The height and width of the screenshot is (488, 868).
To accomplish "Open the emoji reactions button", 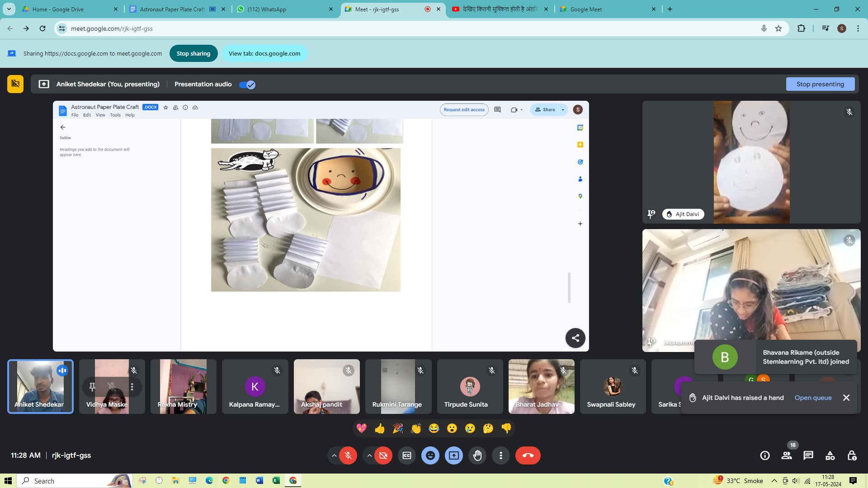I will tap(430, 455).
